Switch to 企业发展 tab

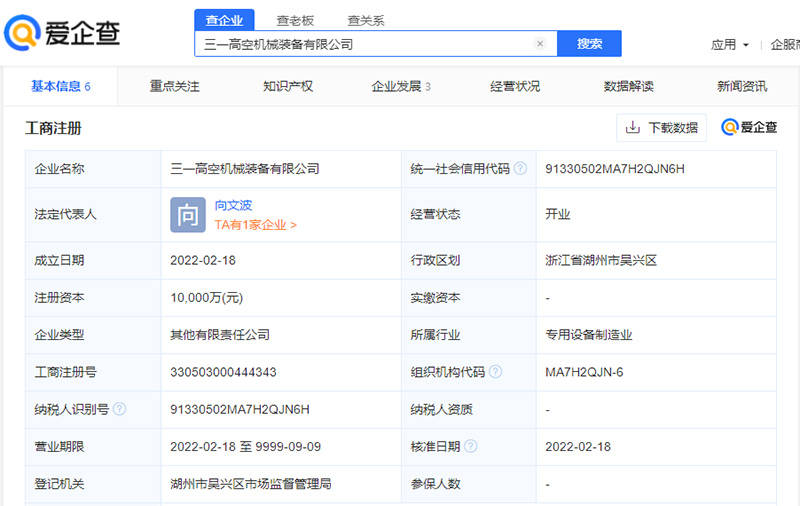click(401, 86)
